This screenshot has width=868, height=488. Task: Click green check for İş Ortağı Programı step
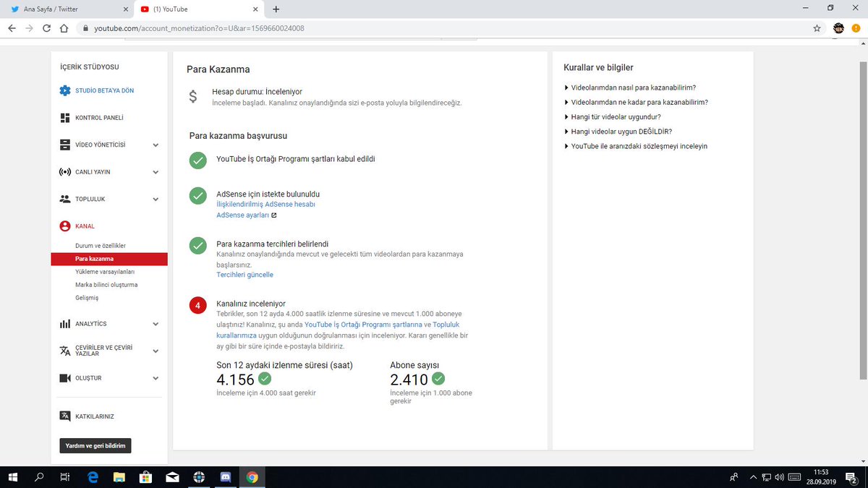pyautogui.click(x=198, y=160)
